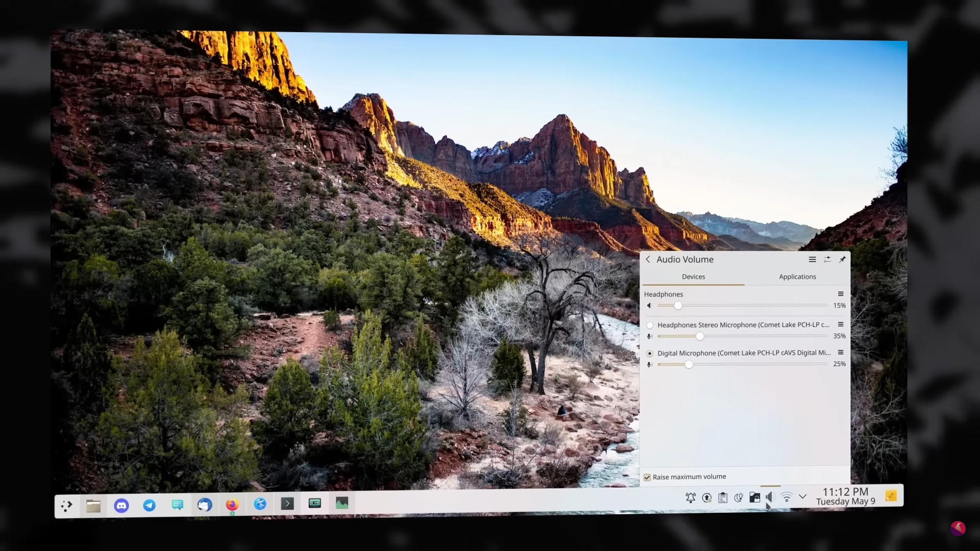Open the application launcher menu
The image size is (980, 551).
point(67,506)
